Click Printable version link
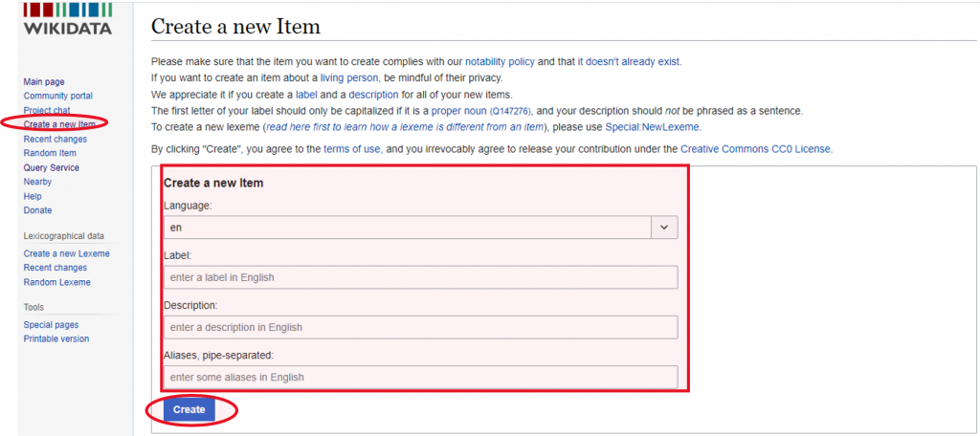Image resolution: width=980 pixels, height=436 pixels. (x=56, y=339)
